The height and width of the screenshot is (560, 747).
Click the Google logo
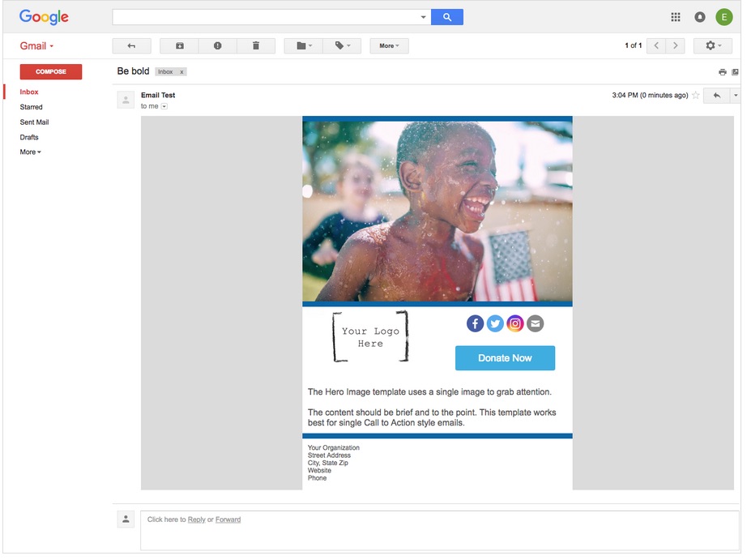(44, 17)
